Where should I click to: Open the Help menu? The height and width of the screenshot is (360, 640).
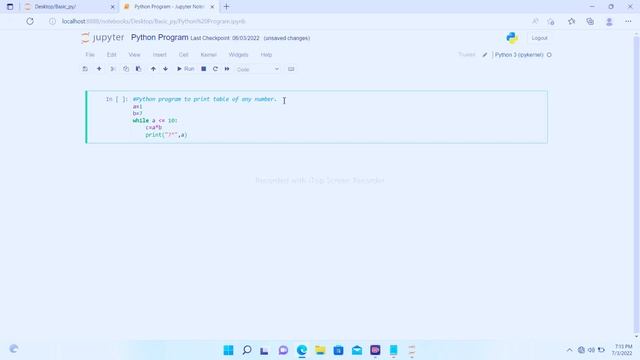coord(266,55)
